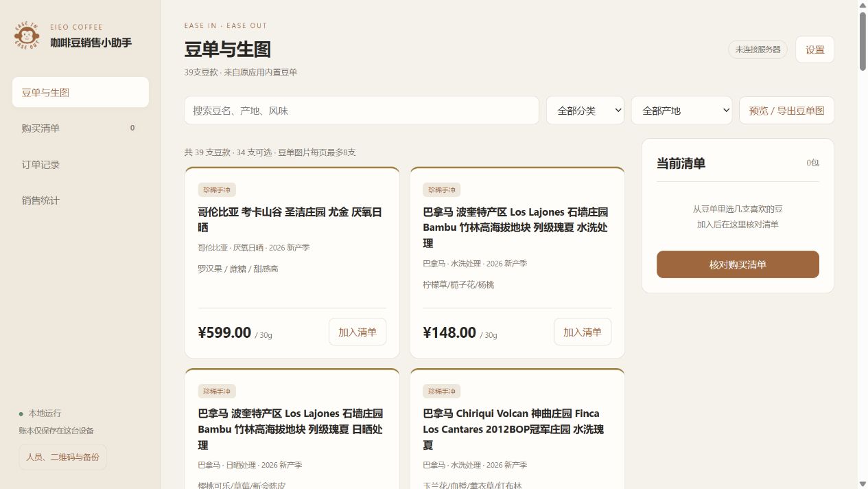Click 人员、二维码与备份 button
The height and width of the screenshot is (489, 868).
click(62, 457)
